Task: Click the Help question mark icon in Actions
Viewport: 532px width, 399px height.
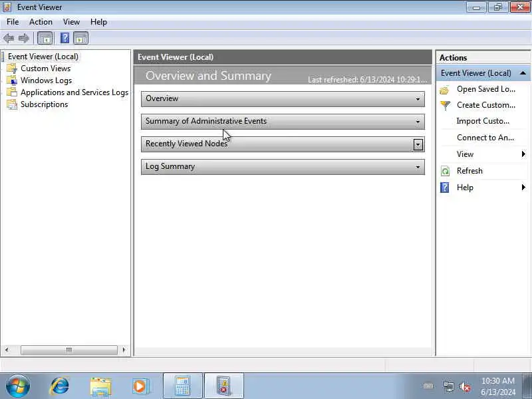Action: pyautogui.click(x=444, y=188)
